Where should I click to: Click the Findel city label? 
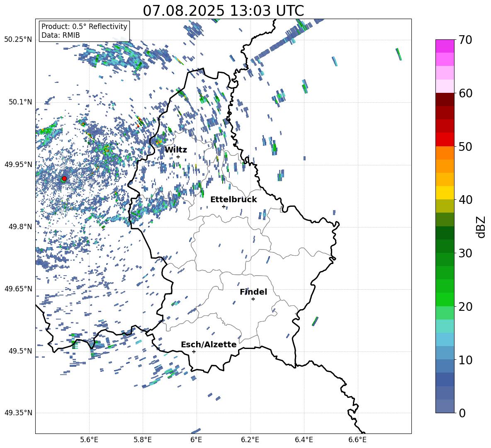pyautogui.click(x=253, y=292)
